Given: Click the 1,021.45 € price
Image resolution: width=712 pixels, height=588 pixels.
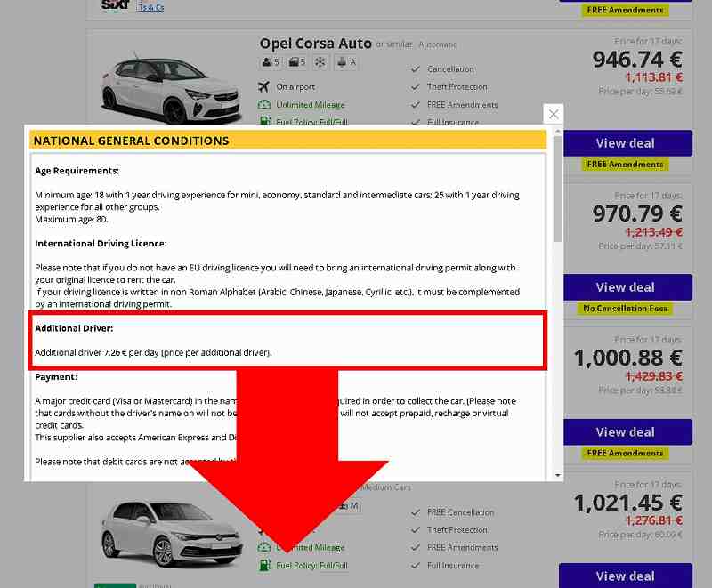Looking at the screenshot, I should point(628,503).
